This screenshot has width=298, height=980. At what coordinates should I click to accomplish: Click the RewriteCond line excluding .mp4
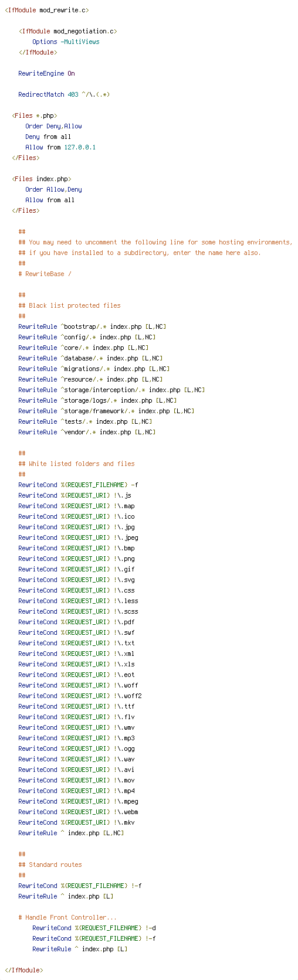click(76, 791)
